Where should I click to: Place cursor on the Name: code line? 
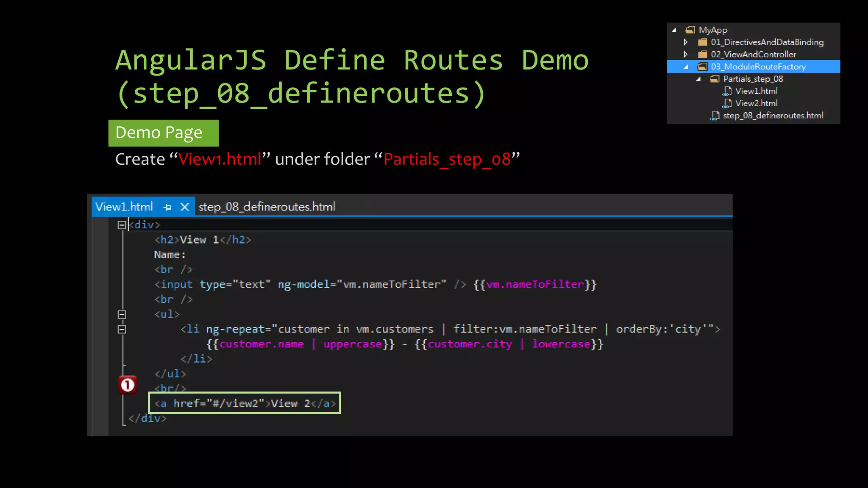(x=170, y=255)
